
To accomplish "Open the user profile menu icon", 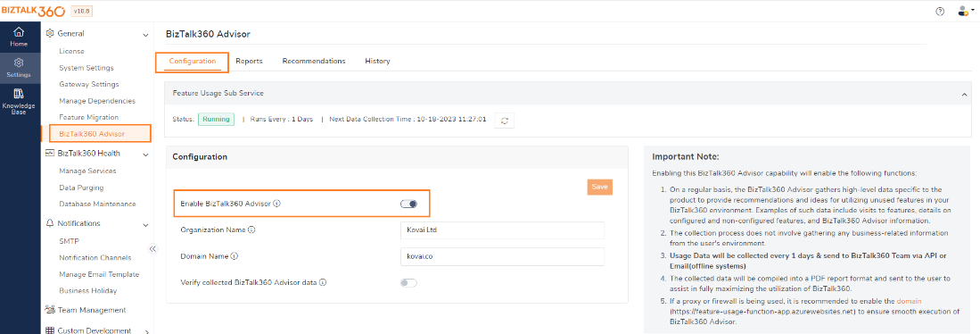I will pyautogui.click(x=963, y=12).
